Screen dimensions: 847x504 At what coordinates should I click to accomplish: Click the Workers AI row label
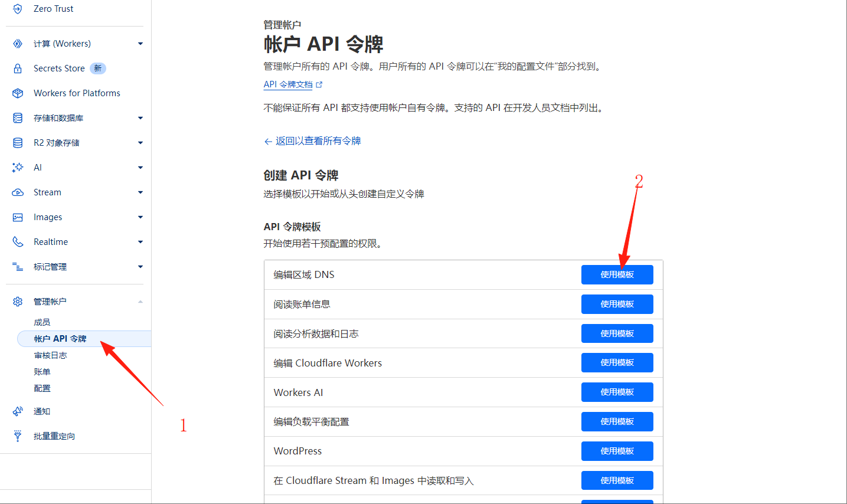point(298,392)
